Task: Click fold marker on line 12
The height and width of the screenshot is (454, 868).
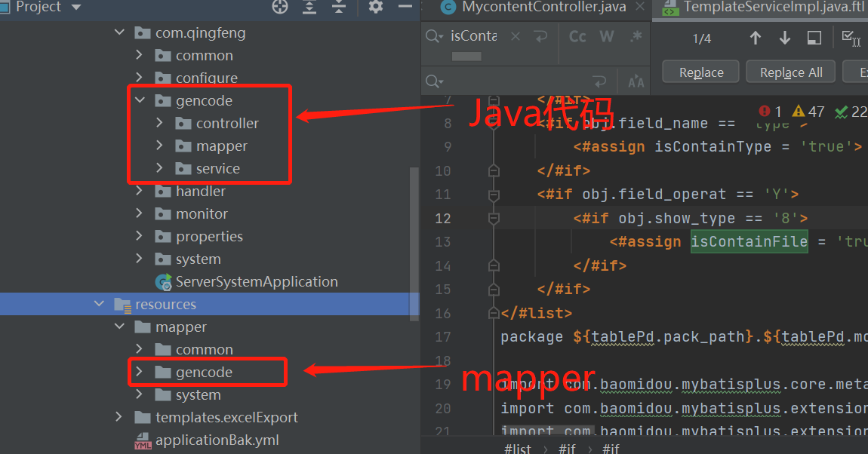Action: click(x=494, y=219)
